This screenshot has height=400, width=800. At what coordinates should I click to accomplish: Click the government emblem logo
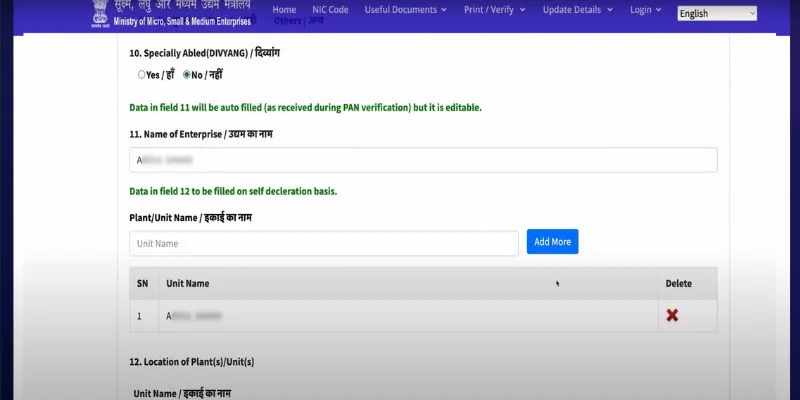point(99,13)
